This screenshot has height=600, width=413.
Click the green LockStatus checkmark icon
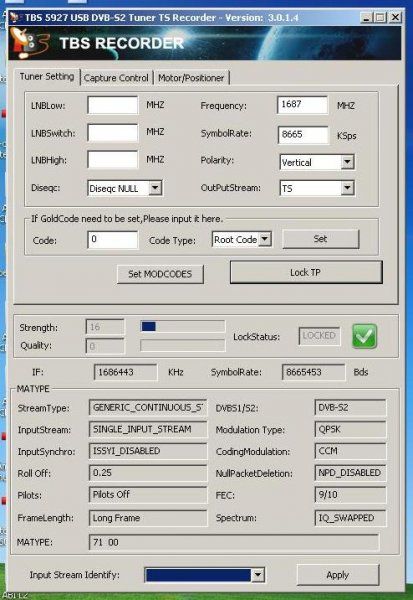[x=364, y=336]
